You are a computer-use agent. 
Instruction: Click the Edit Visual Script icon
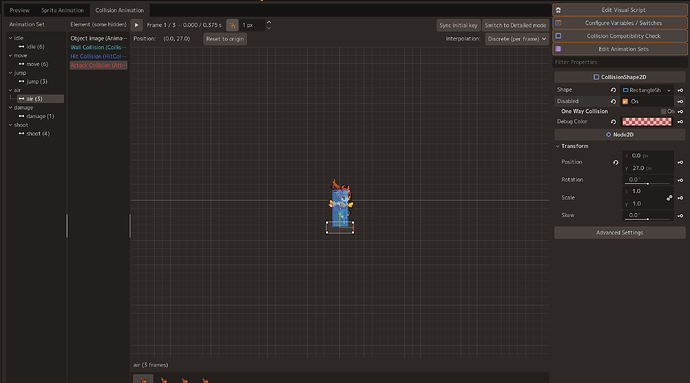(558, 10)
